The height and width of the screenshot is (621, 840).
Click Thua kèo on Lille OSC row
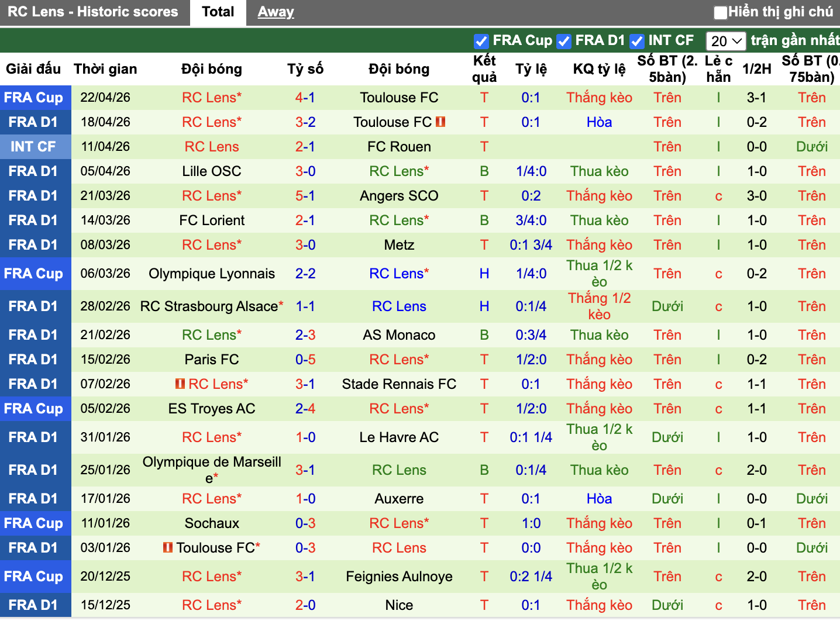coord(599,171)
